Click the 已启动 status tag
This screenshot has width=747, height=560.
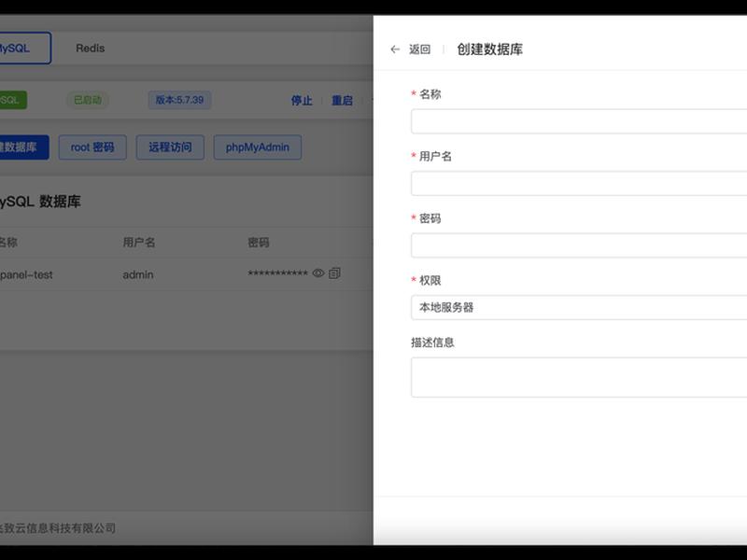[x=88, y=100]
